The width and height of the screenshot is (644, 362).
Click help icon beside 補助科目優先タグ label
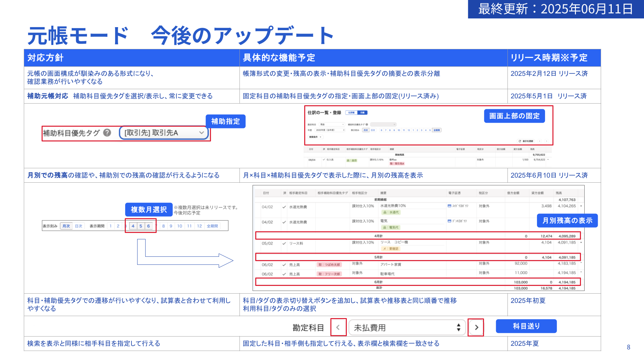pos(107,133)
